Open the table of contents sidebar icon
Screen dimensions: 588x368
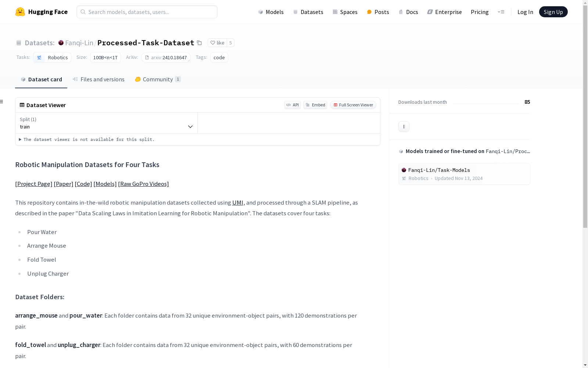click(x=2, y=102)
